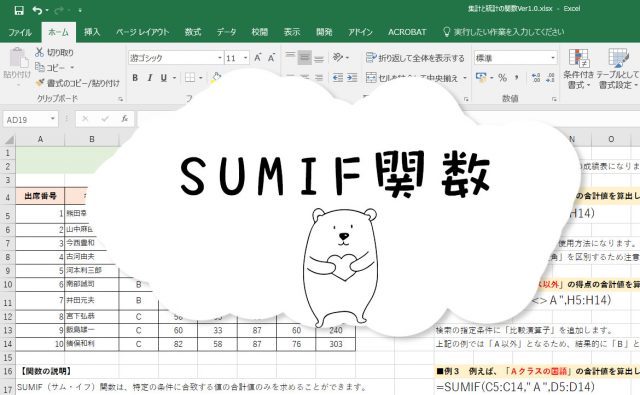
Task: Click the 貼り付け paste icon
Action: (18, 58)
